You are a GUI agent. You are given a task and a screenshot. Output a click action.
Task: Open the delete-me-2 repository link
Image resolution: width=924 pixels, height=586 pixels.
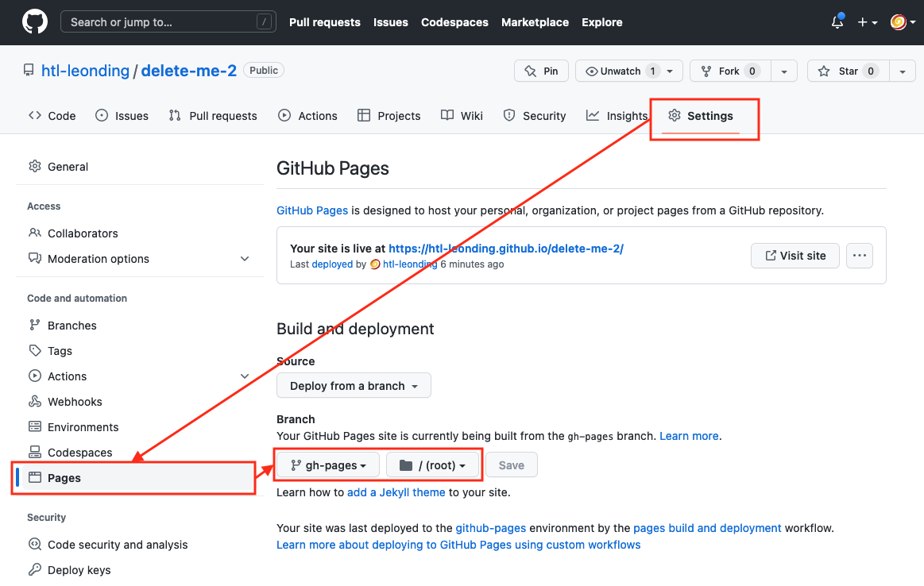click(188, 71)
